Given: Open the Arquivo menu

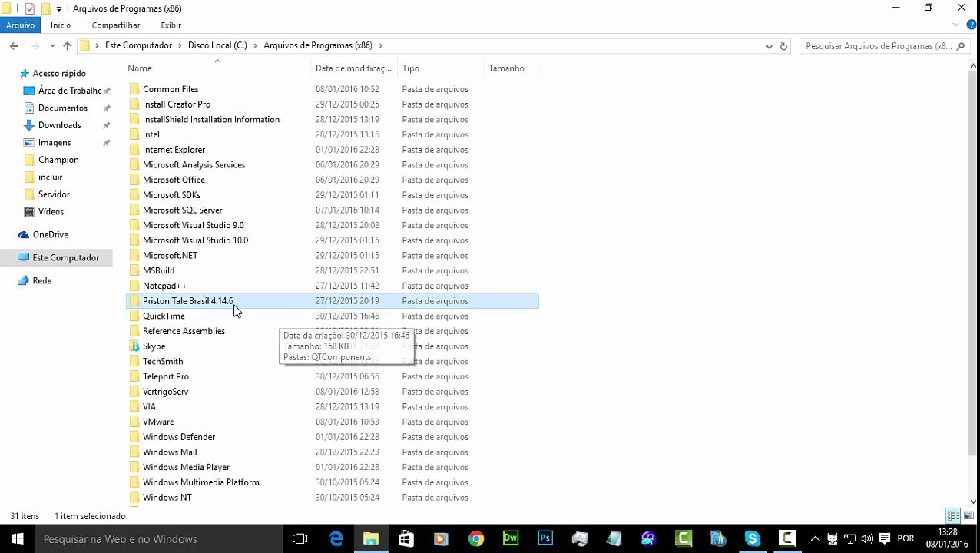Looking at the screenshot, I should click(20, 25).
